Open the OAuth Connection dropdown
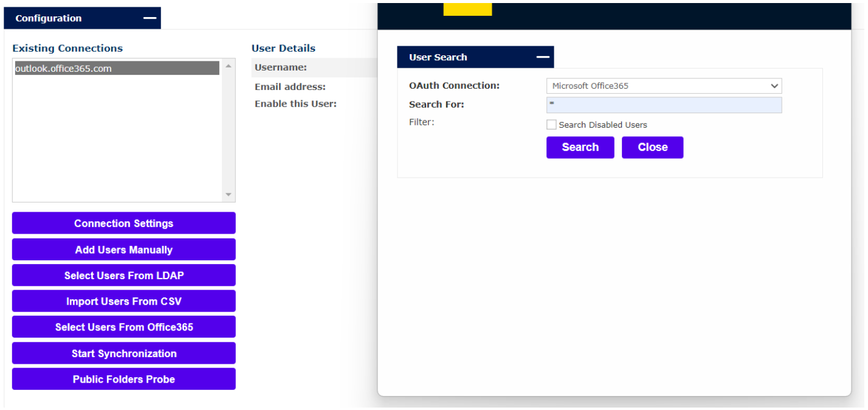 tap(664, 86)
